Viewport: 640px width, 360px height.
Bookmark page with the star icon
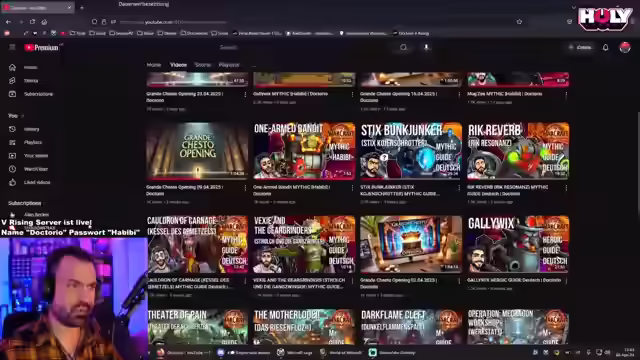pyautogui.click(x=519, y=22)
